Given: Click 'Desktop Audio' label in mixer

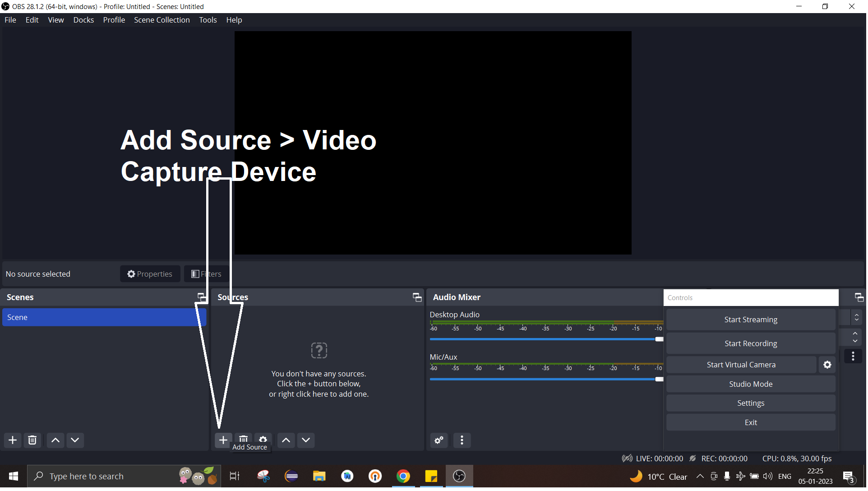Looking at the screenshot, I should click(x=456, y=315).
